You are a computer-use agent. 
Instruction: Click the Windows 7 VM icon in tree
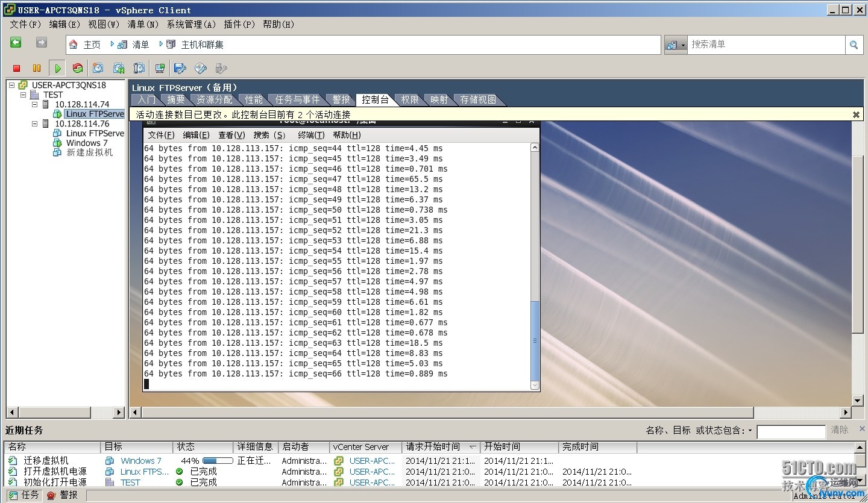[57, 143]
